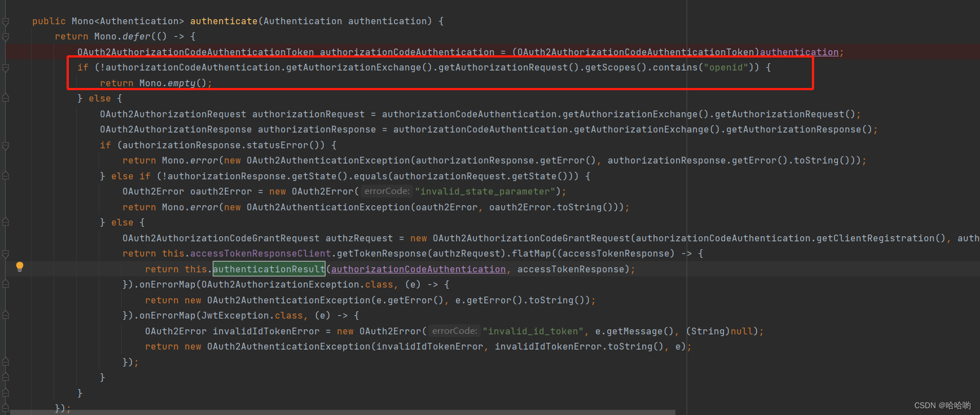Click 'oauth2Error' in 'OAuth2Error oauth2Error = new' declaration
The image size is (980, 415).
221,192
